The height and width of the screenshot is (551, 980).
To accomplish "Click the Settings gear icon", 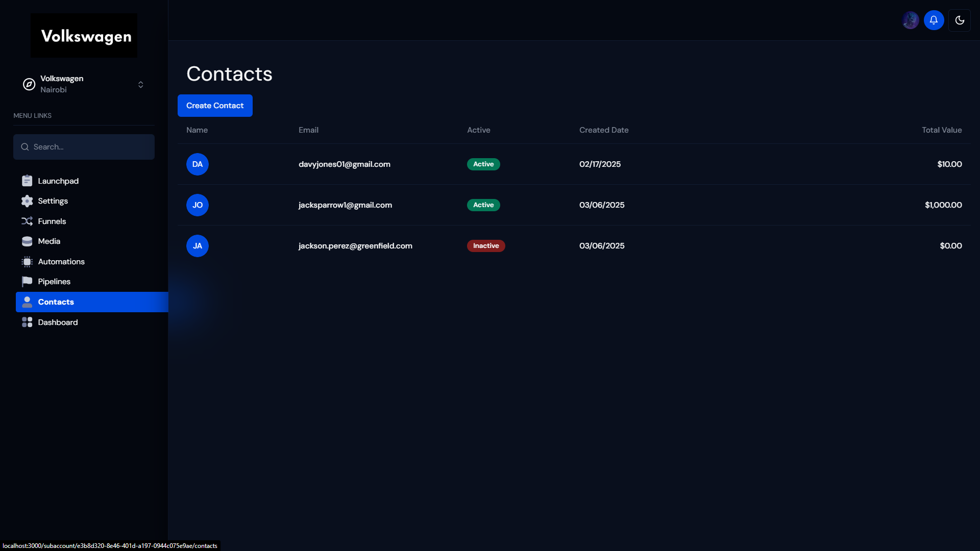I will (x=27, y=201).
